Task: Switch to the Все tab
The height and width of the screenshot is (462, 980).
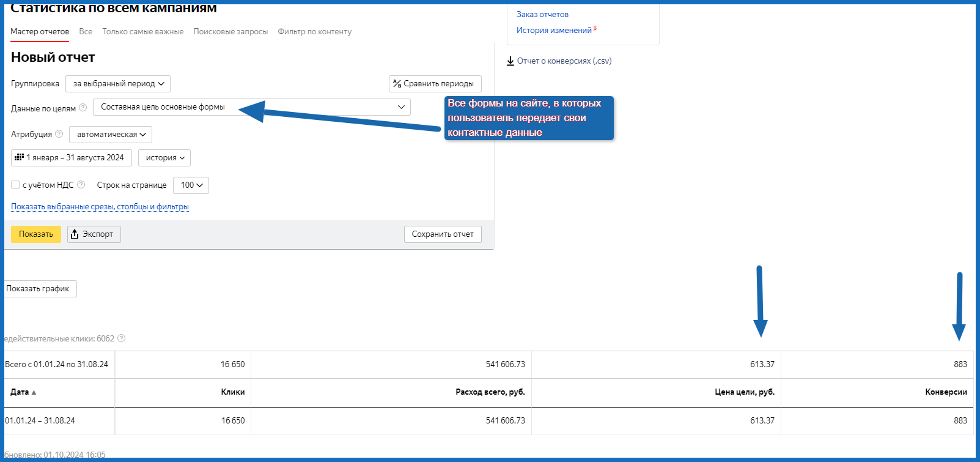Action: pos(86,32)
